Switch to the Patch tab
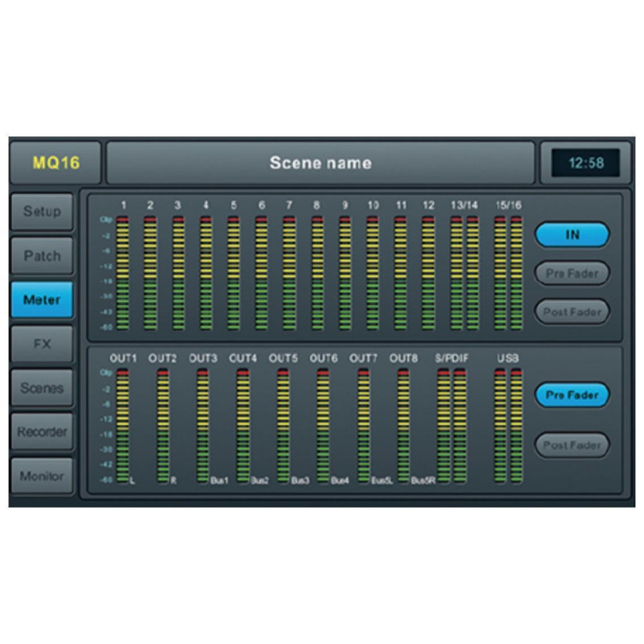Viewport: 644px width, 644px height. click(42, 256)
